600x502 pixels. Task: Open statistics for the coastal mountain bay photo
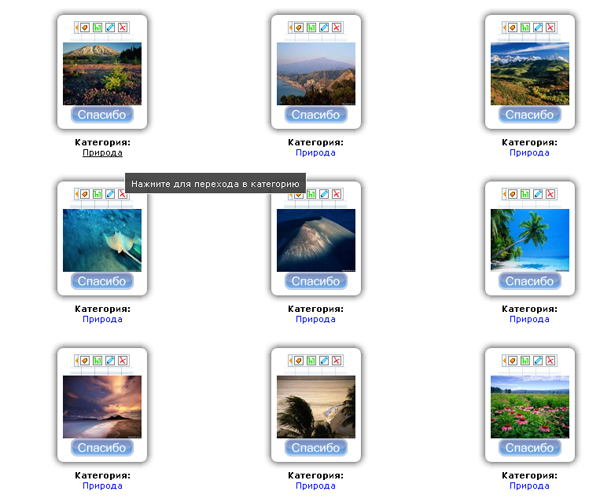tap(311, 28)
